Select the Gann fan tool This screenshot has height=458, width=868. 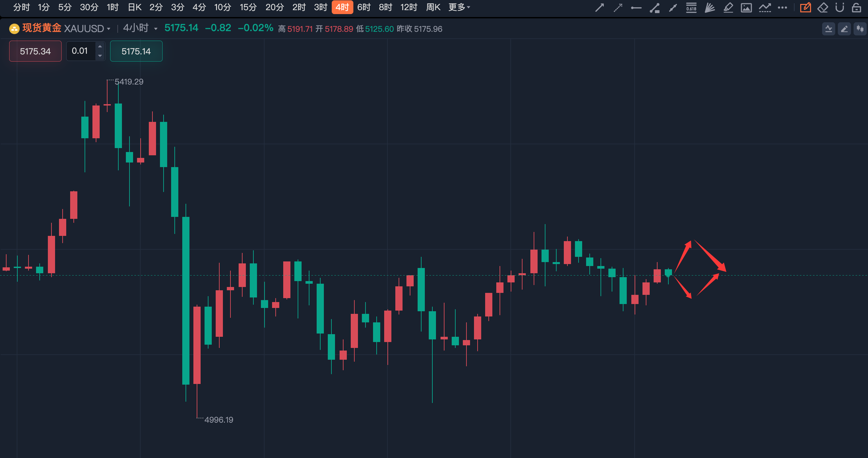tap(710, 8)
